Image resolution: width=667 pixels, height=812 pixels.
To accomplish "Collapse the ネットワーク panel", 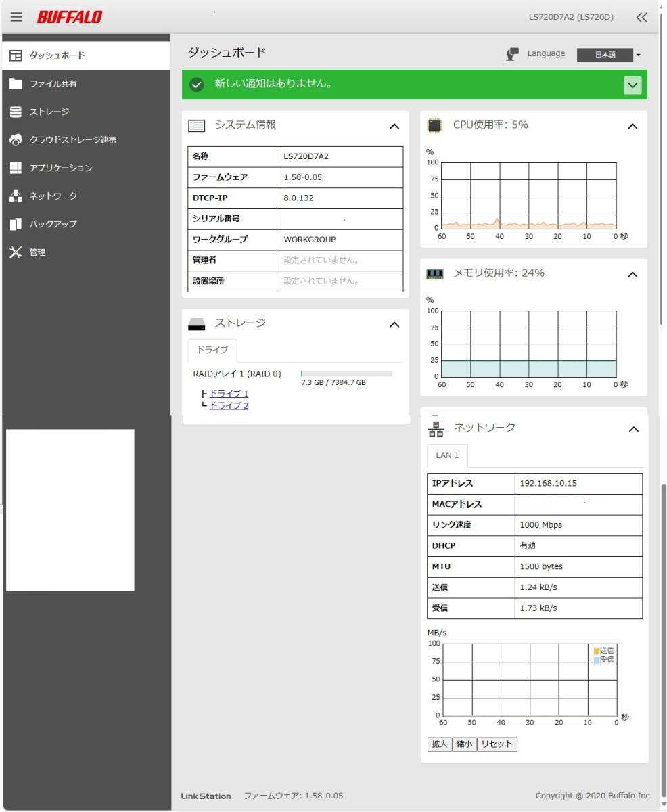I will pyautogui.click(x=634, y=429).
